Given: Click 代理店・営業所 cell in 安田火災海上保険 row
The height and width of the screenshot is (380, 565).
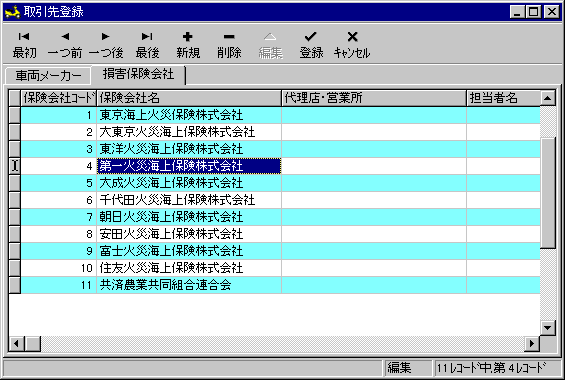Looking at the screenshot, I should (x=374, y=234).
